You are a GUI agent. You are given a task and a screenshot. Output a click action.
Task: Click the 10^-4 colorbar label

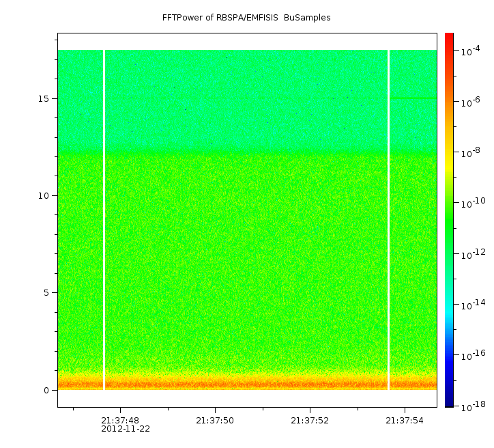[x=471, y=51]
